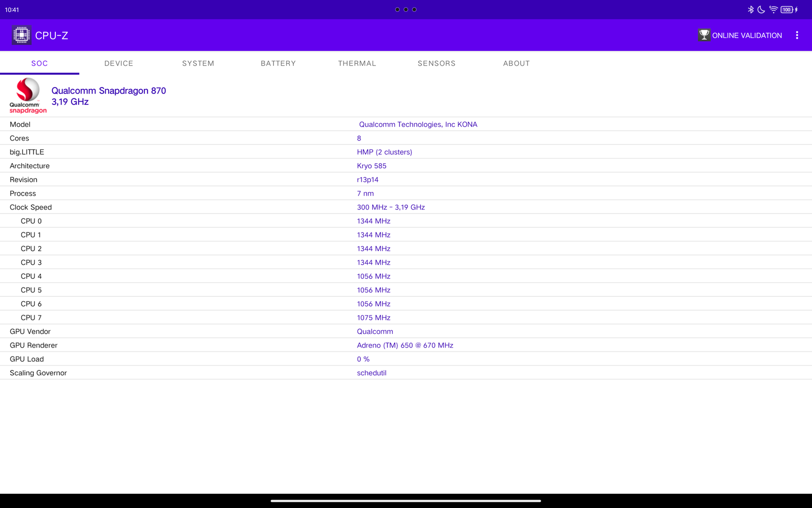Switch to the BATTERY tab

tap(278, 63)
